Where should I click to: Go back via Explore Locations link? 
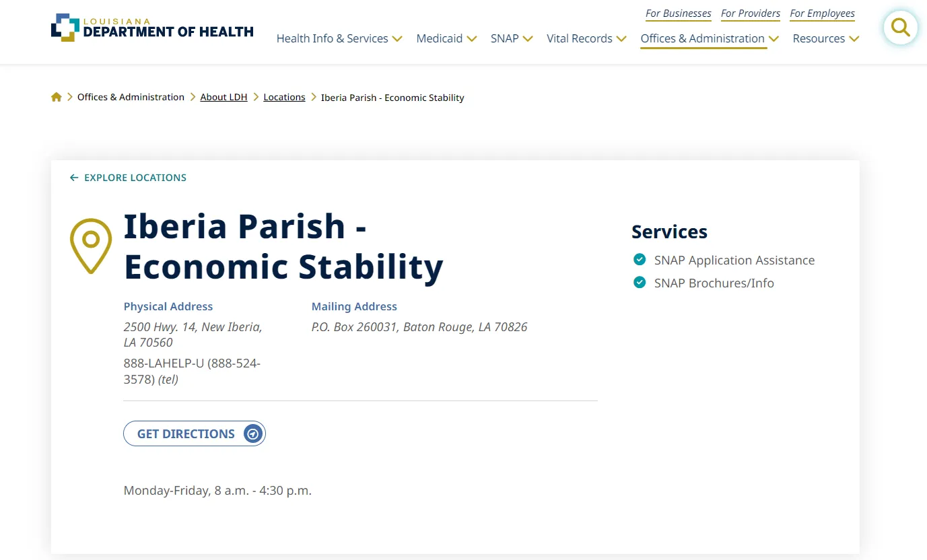[129, 178]
